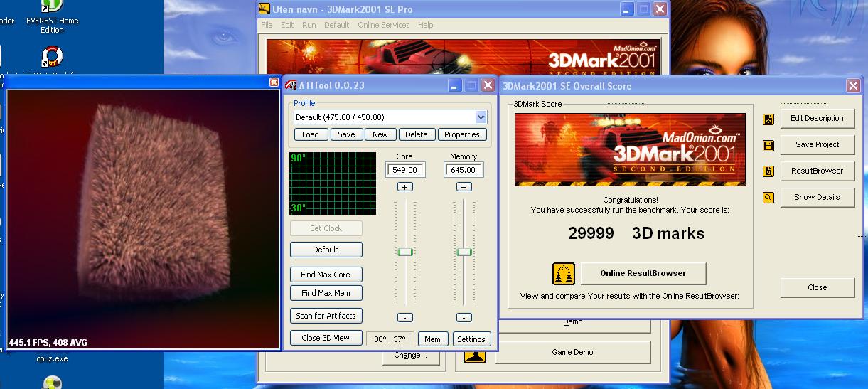
Task: Open ATITool Settings button
Action: tap(471, 339)
